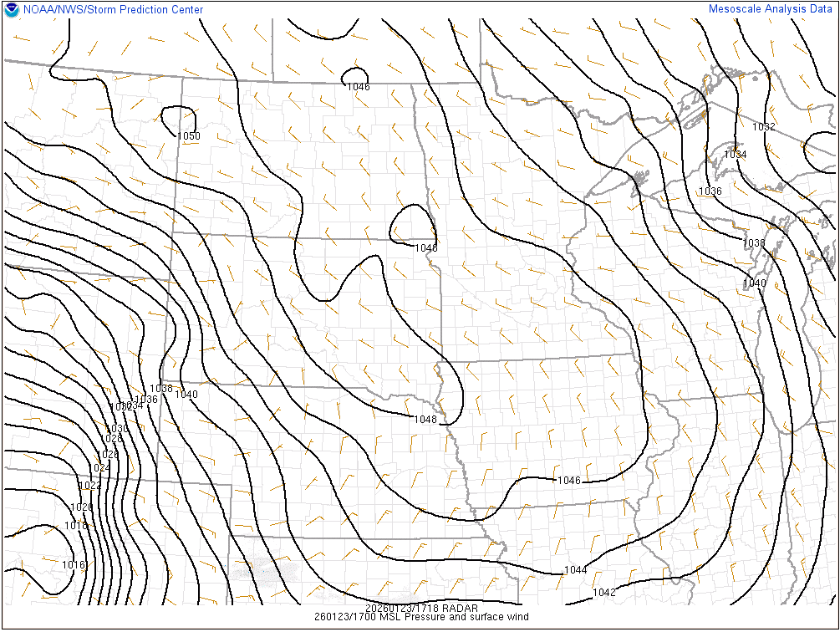Click the 1042 isobar label
The height and width of the screenshot is (632, 840).
tap(603, 592)
